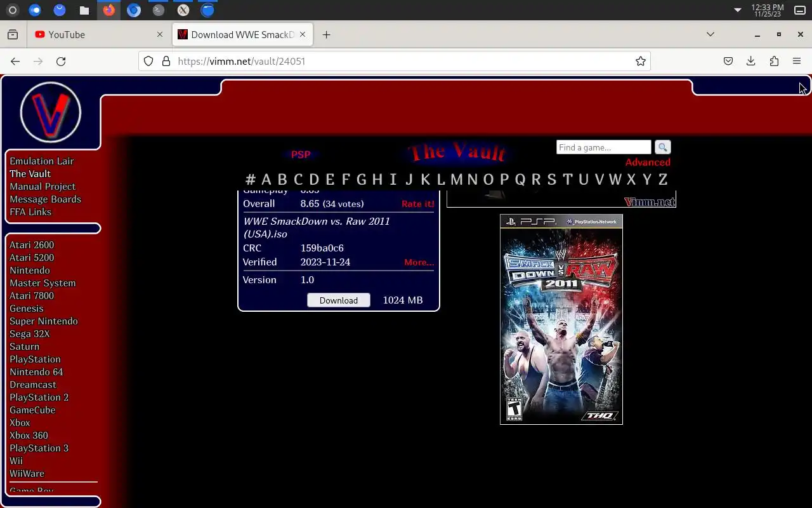The image size is (812, 508).
Task: Bookmark this page with the star icon
Action: click(x=641, y=61)
